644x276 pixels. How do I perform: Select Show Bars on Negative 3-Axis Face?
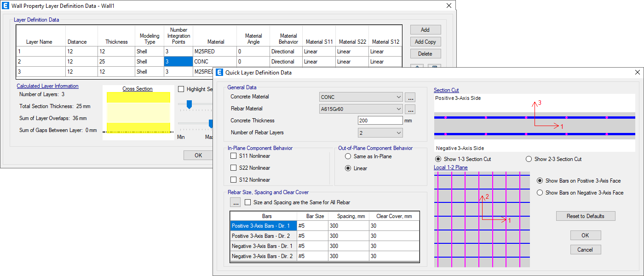(540, 193)
